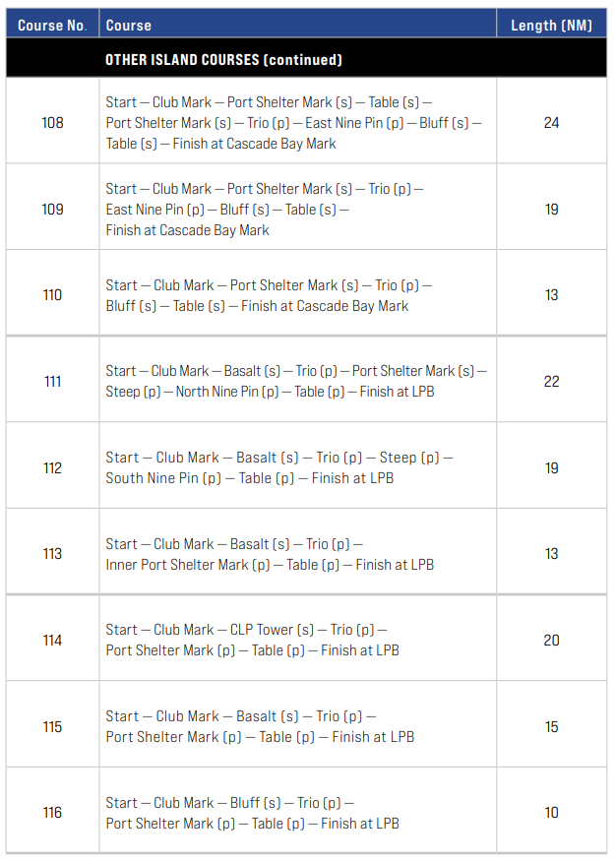Select course 114 CLP Tower route text

coord(252,640)
